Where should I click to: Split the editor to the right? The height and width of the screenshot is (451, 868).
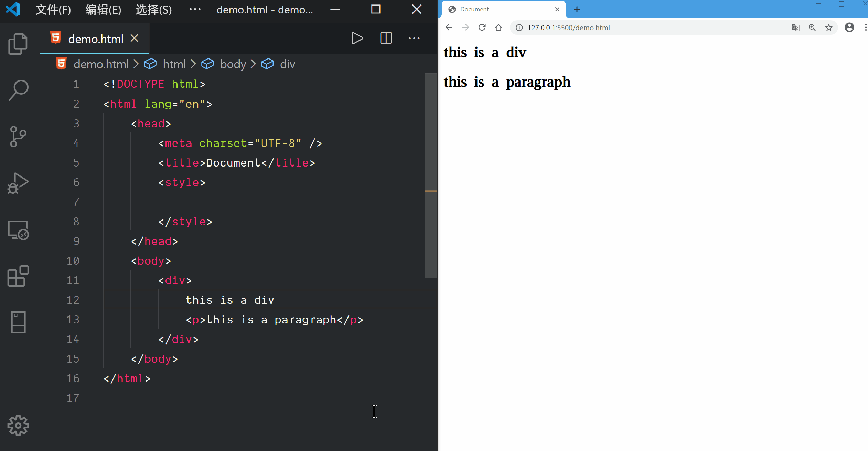(386, 38)
